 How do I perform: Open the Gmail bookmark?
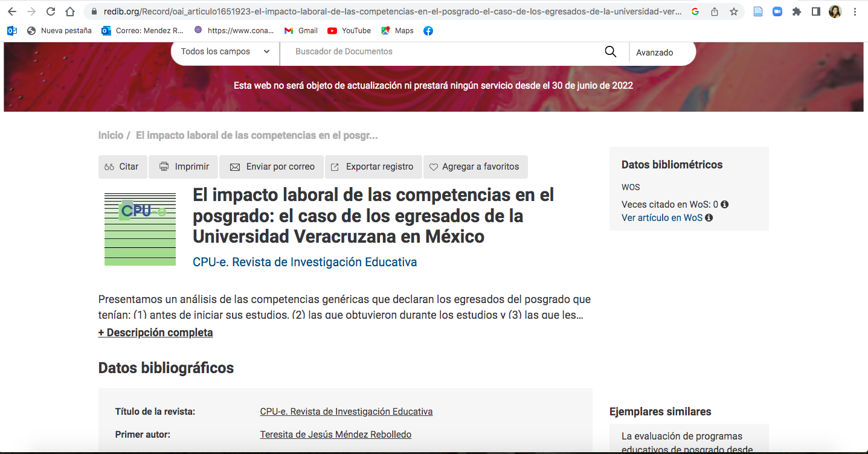click(301, 31)
